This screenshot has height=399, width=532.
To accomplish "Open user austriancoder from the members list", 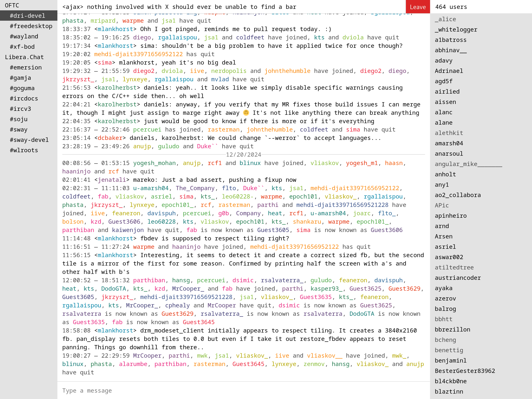I will point(458,278).
